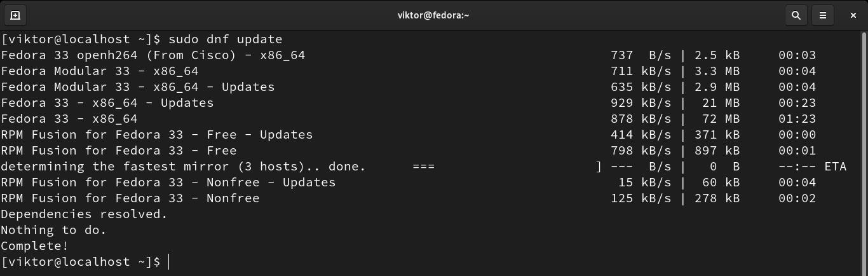This screenshot has width=868, height=276.
Task: Open the hamburger menu
Action: pos(823,15)
